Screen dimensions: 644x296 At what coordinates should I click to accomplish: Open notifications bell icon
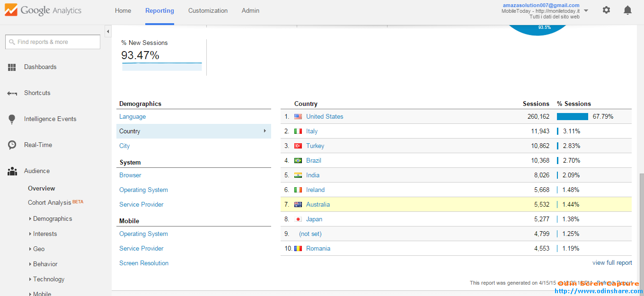click(627, 10)
